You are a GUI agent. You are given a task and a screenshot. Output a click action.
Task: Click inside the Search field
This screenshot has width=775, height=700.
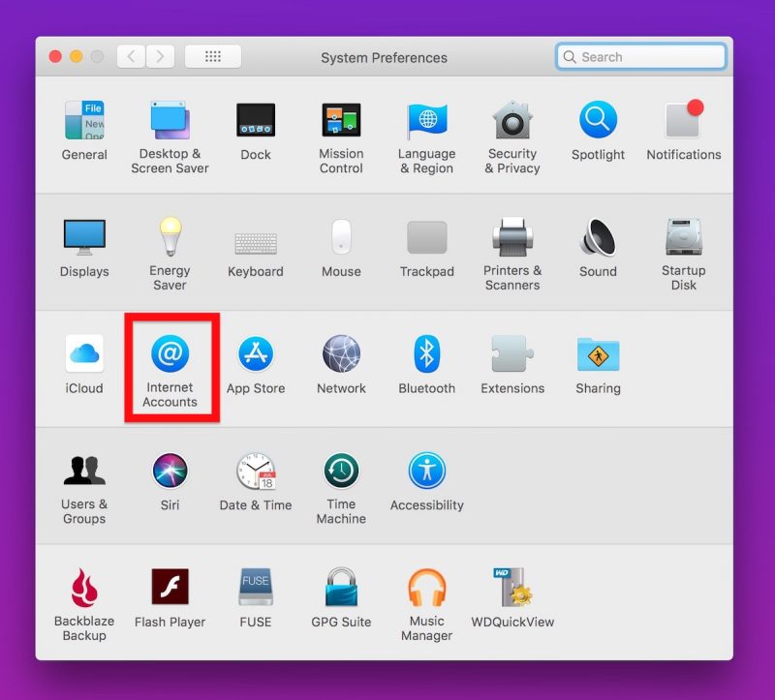coord(640,56)
